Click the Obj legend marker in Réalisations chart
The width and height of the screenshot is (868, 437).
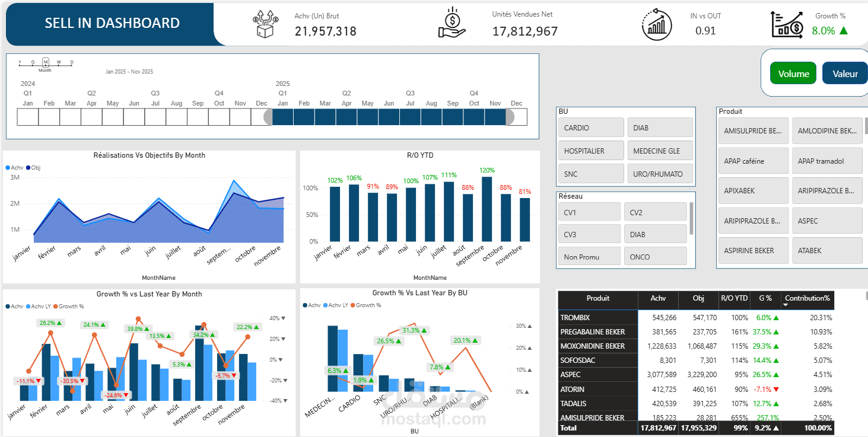28,168
